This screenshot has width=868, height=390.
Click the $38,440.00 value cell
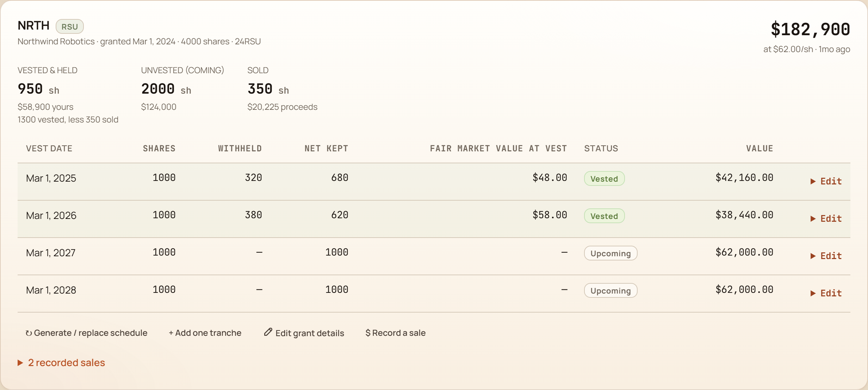click(744, 215)
